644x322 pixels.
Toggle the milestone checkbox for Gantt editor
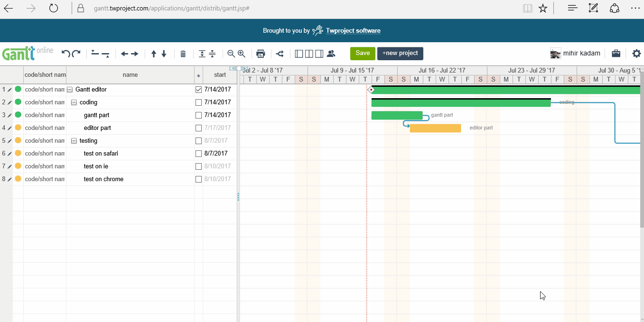(198, 89)
